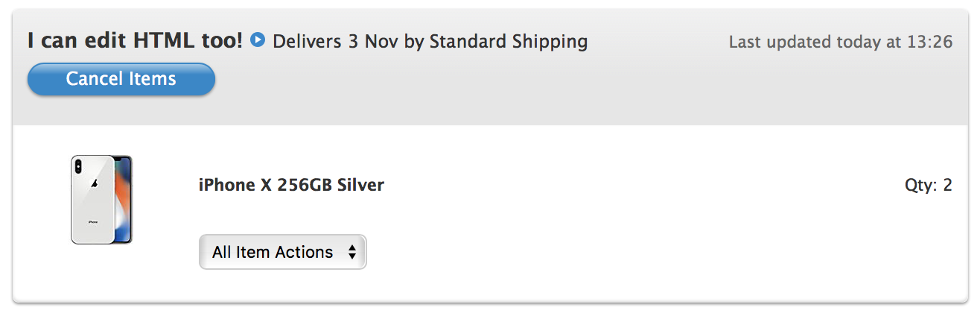Click the quantity number 2
The image size is (980, 316).
(948, 185)
